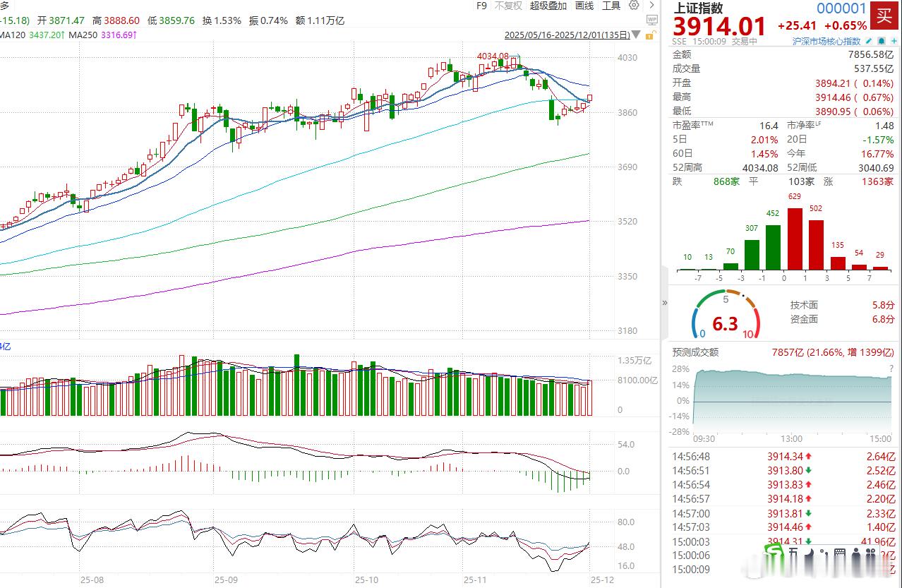Click the MA120 3437.20 indicator label
The width and height of the screenshot is (902, 588).
[32, 35]
